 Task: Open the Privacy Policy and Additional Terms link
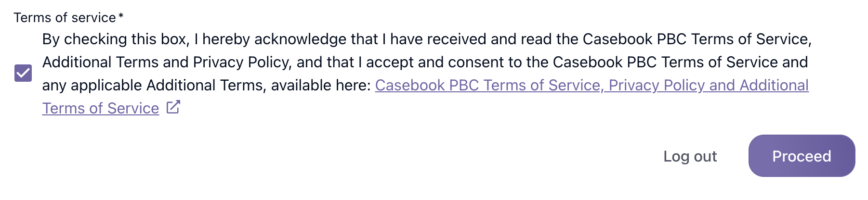click(708, 85)
